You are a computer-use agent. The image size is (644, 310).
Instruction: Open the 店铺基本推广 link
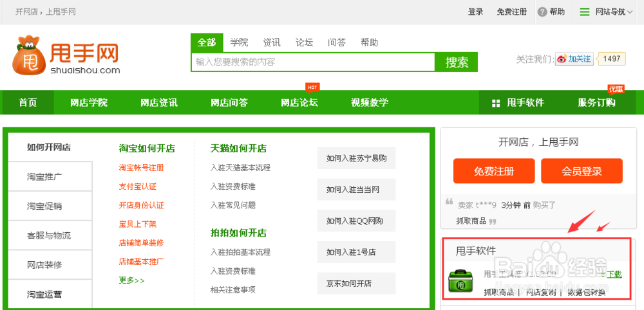pyautogui.click(x=141, y=261)
